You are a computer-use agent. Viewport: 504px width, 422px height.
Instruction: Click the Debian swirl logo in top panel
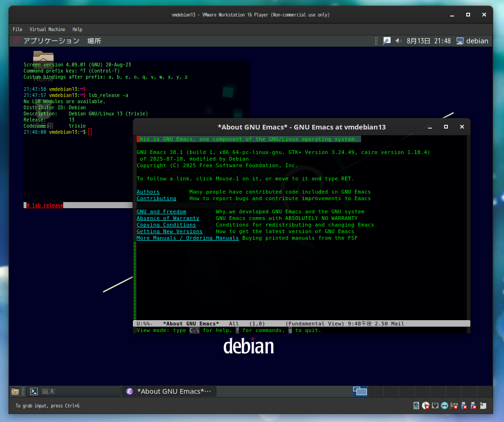coord(17,41)
